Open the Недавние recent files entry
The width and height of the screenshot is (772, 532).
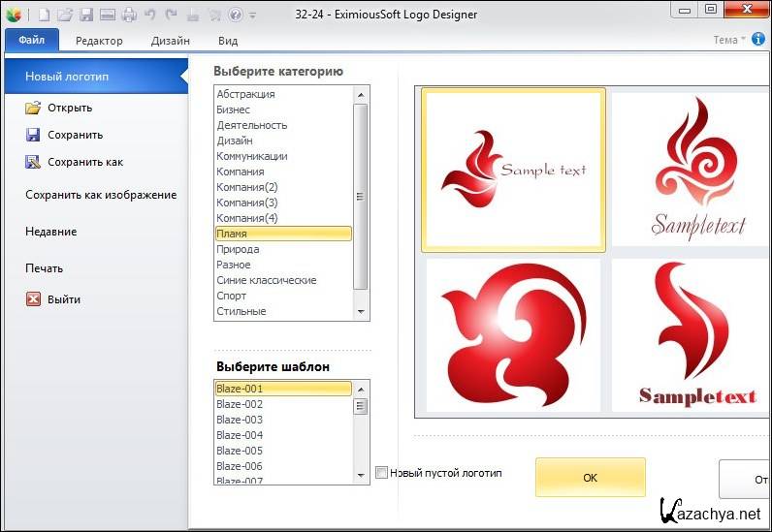(x=50, y=232)
